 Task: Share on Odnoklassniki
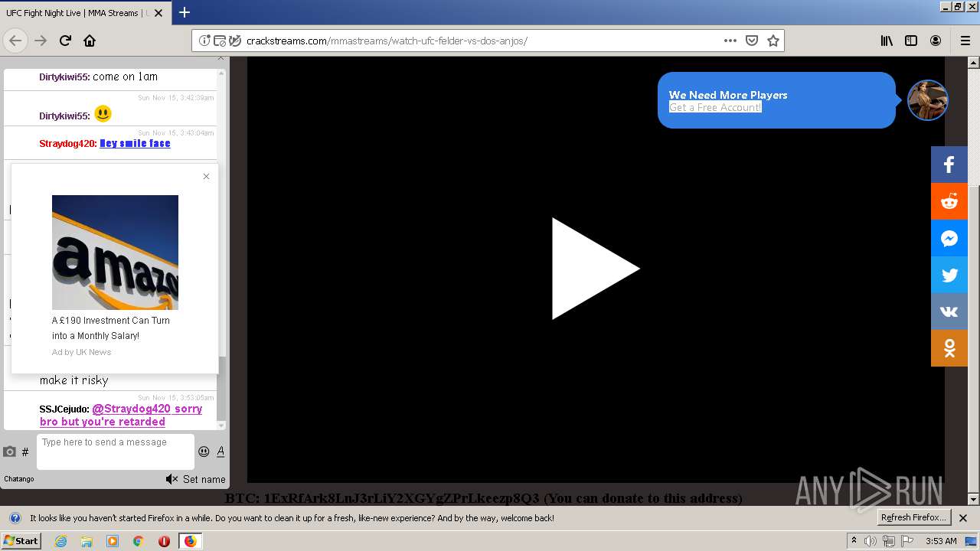click(x=949, y=348)
